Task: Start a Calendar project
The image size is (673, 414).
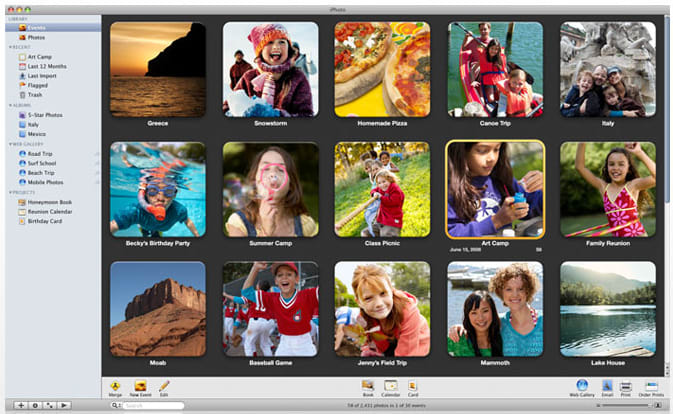Action: coord(391,386)
